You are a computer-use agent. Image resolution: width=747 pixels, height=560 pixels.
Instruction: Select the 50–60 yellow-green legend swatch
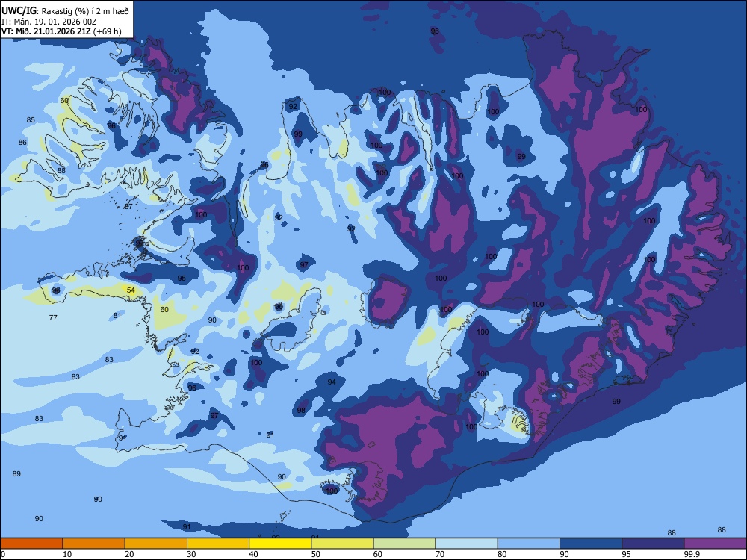tap(343, 544)
